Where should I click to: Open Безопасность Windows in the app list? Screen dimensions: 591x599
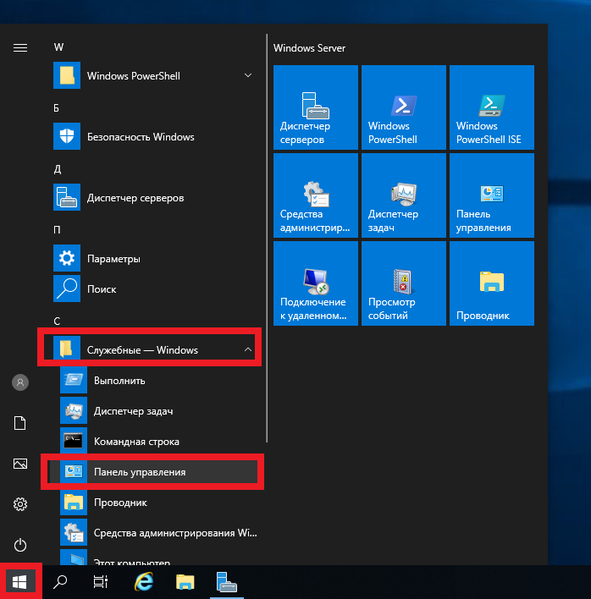[156, 136]
